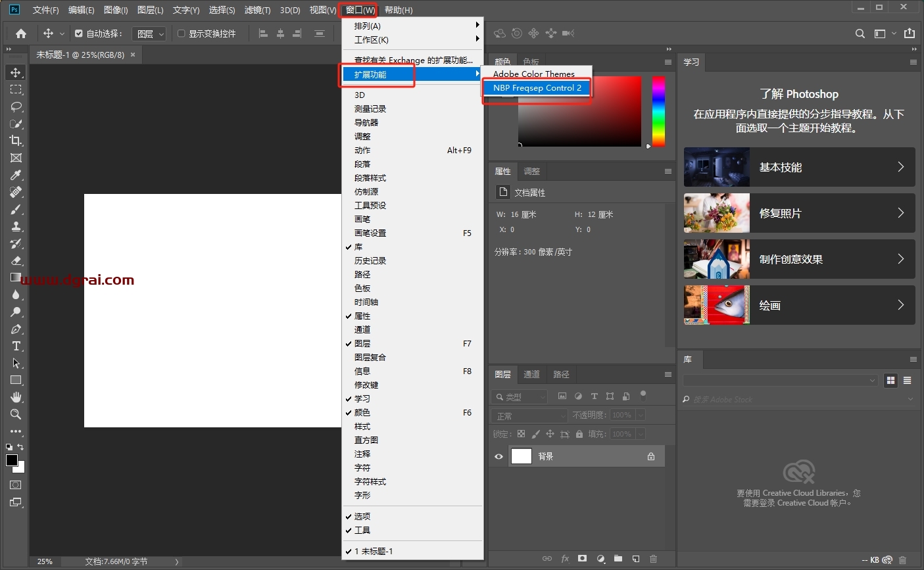Select the Spot Healing Brush tool
Viewport: 924px width, 570px height.
click(x=16, y=192)
